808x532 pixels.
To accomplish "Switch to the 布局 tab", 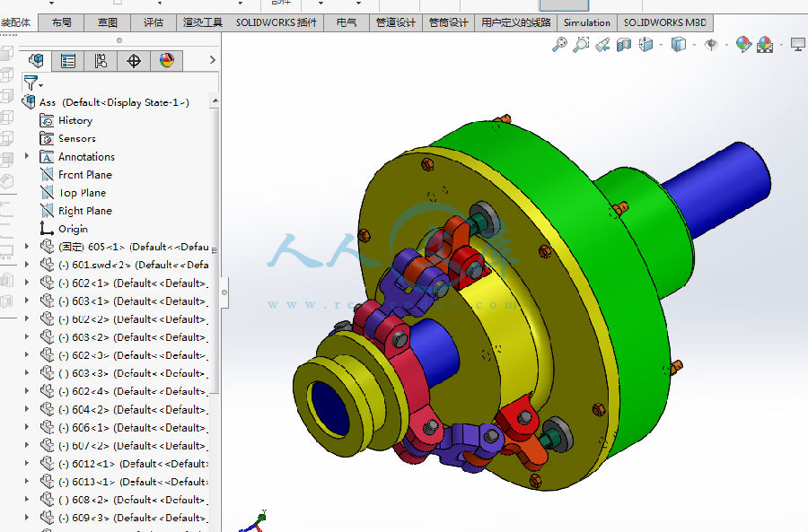I will 61,22.
